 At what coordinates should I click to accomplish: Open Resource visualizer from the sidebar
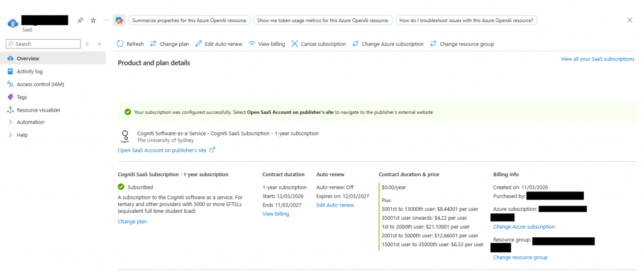pos(38,110)
